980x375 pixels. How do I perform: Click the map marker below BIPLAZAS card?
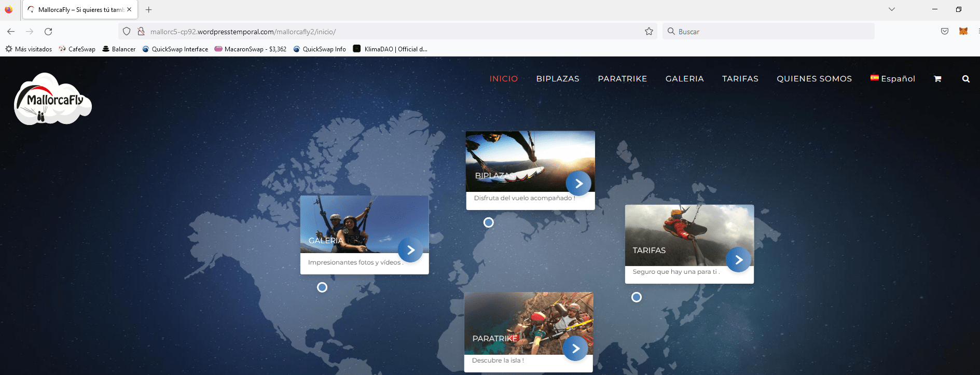(x=489, y=223)
